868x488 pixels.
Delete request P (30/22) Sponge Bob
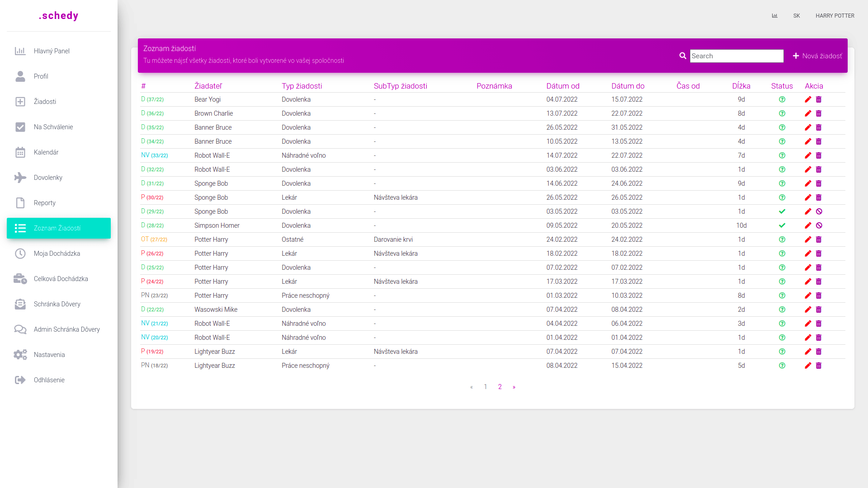coord(819,197)
